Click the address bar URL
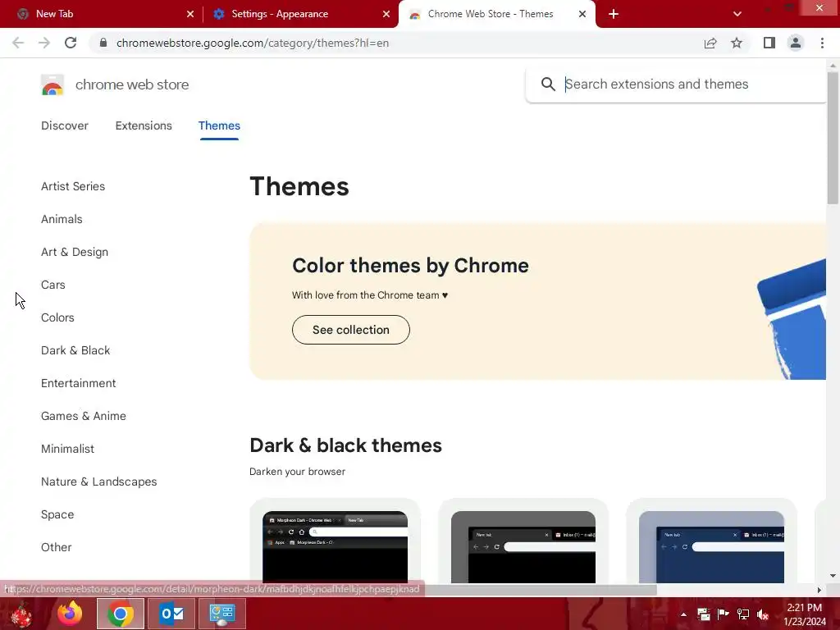840x630 pixels. pos(253,43)
